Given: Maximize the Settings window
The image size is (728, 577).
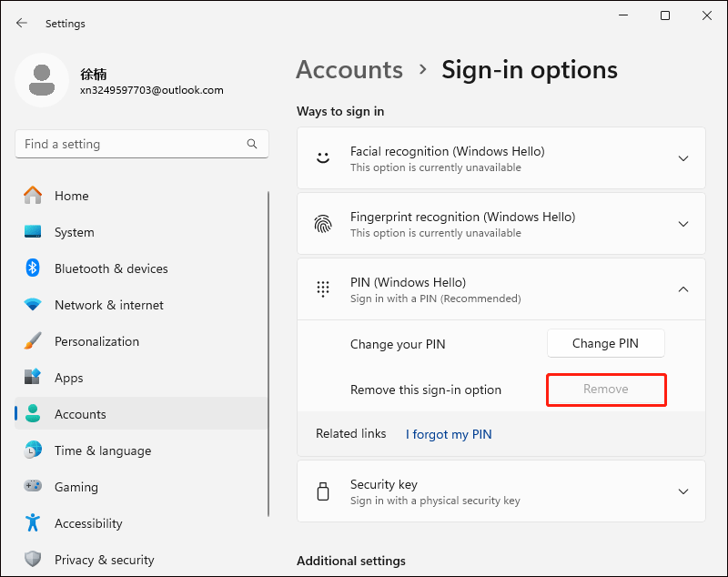Looking at the screenshot, I should (665, 15).
